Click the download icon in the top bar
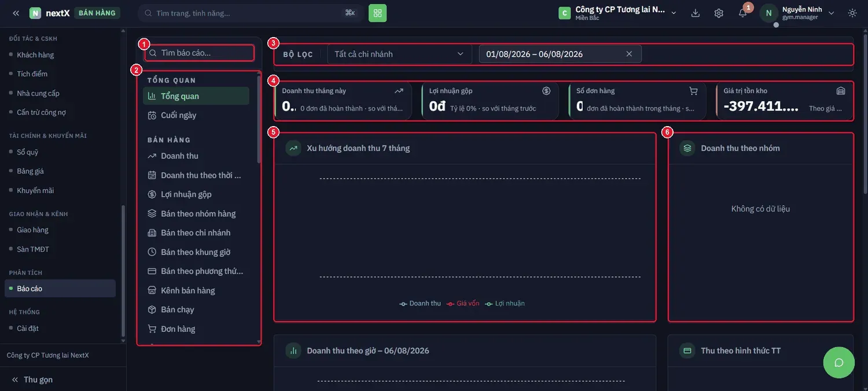This screenshot has height=391, width=868. tap(696, 13)
